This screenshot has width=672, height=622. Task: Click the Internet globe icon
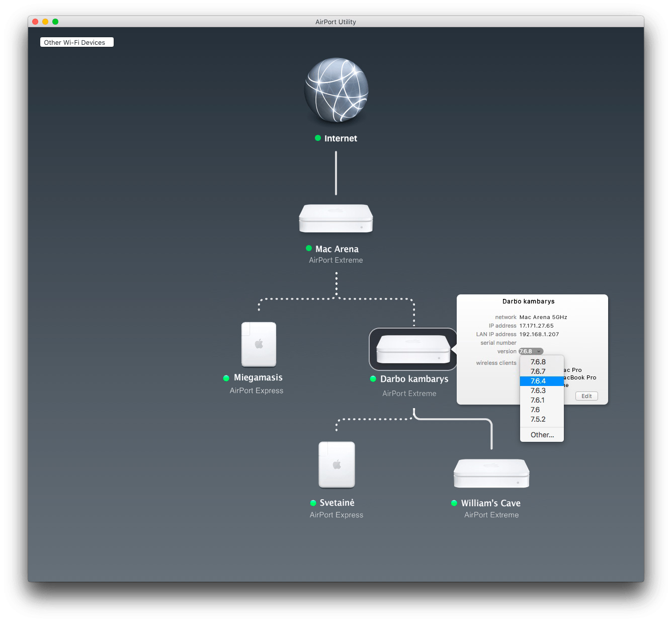pyautogui.click(x=336, y=90)
